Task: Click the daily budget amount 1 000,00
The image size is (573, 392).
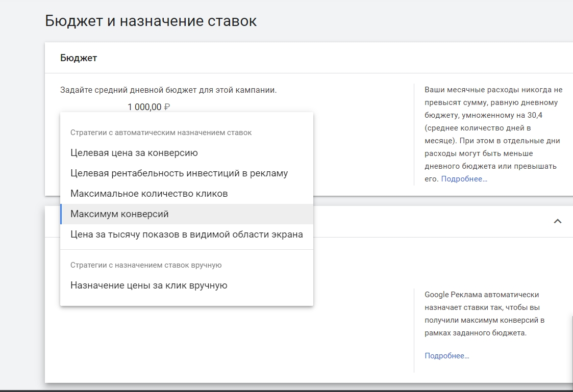Action: (x=144, y=107)
